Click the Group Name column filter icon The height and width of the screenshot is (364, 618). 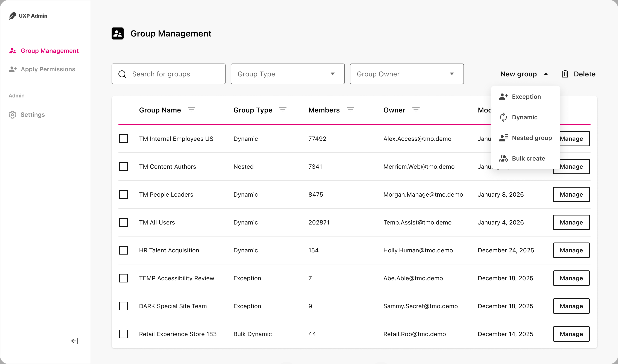pos(191,110)
